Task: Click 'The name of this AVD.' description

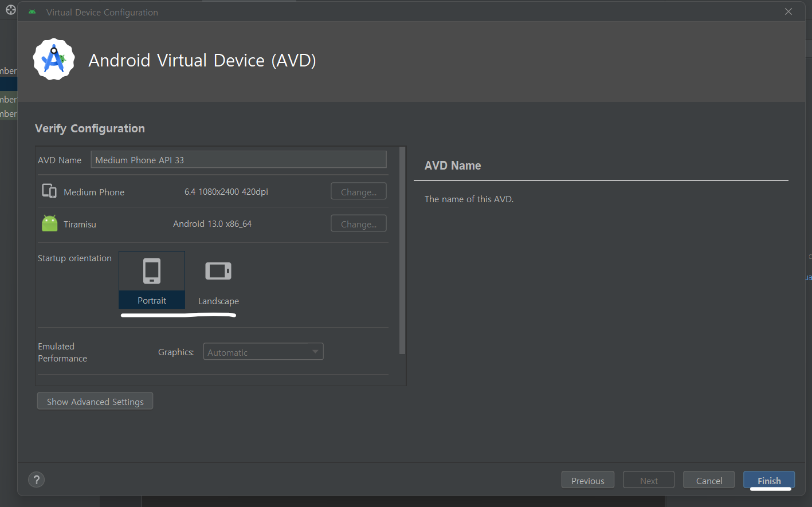Action: 469,199
